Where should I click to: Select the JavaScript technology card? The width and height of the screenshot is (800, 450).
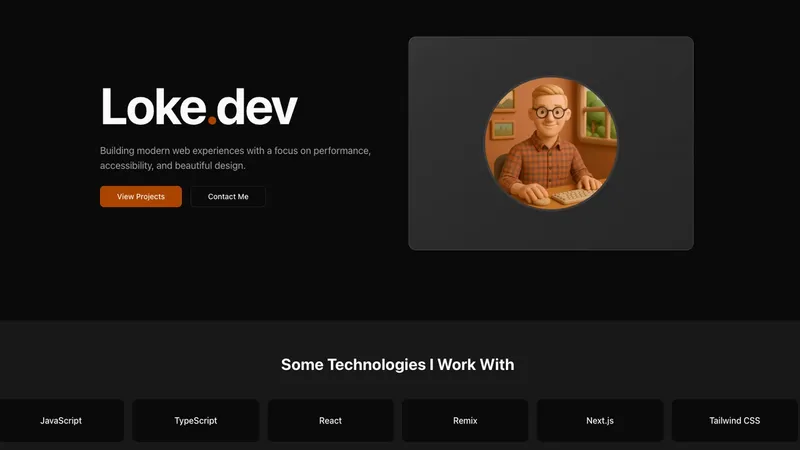61,420
